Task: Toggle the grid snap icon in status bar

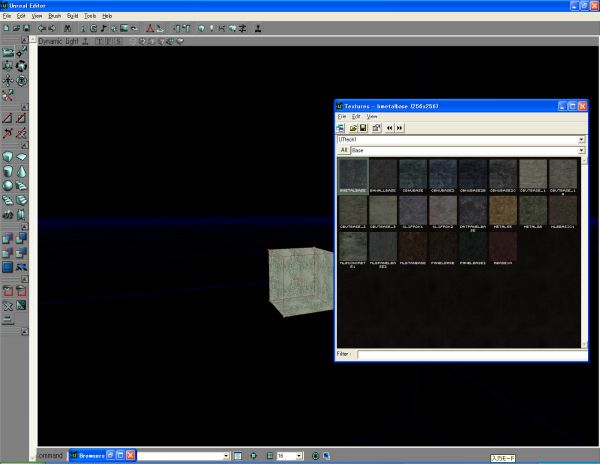Action: 270,456
